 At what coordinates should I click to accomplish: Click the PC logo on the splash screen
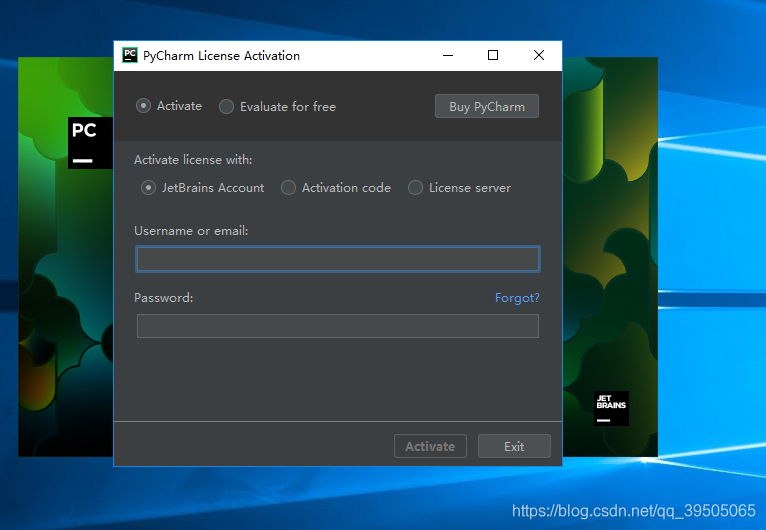90,143
